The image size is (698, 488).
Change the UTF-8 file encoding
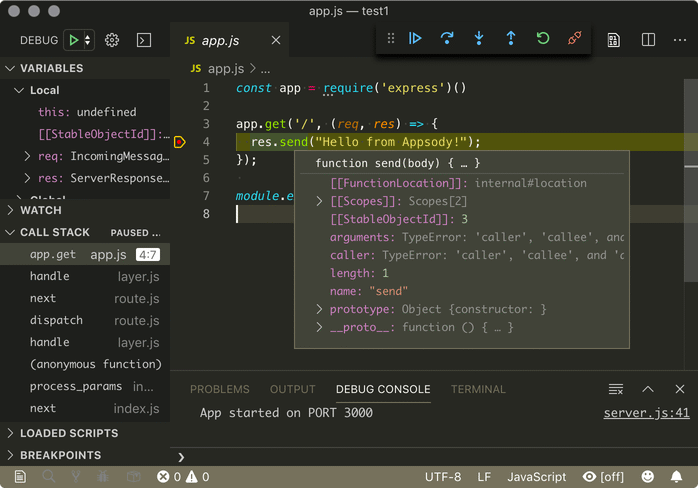pos(443,477)
